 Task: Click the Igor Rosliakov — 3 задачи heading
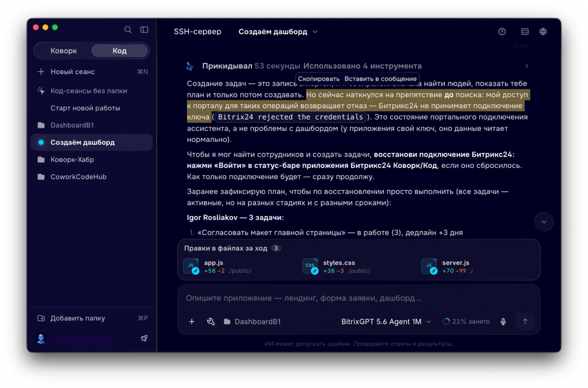(x=235, y=218)
